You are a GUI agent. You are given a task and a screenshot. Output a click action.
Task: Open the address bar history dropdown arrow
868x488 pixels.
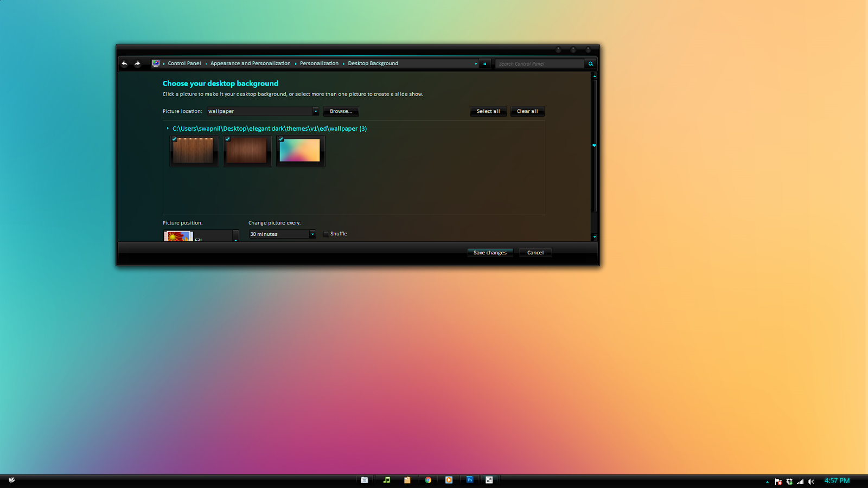pos(476,64)
